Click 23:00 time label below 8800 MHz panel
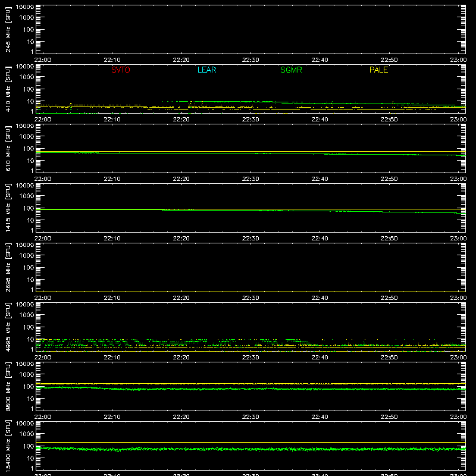The image size is (476, 476). 458,417
